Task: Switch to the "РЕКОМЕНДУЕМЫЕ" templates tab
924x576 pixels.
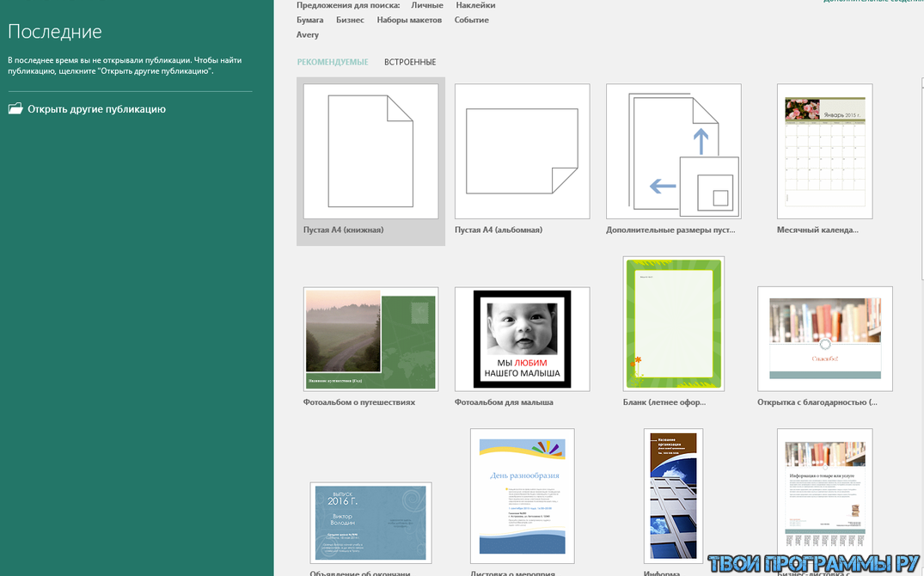Action: point(331,61)
